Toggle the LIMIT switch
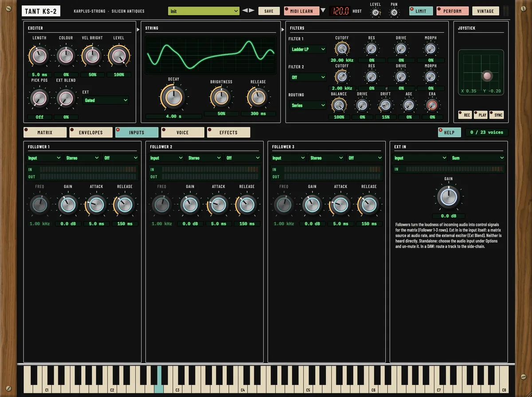The image size is (532, 397). [421, 11]
